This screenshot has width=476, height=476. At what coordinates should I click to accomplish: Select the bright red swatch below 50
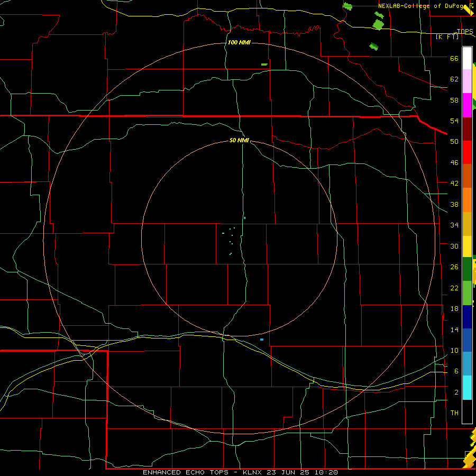click(x=467, y=152)
